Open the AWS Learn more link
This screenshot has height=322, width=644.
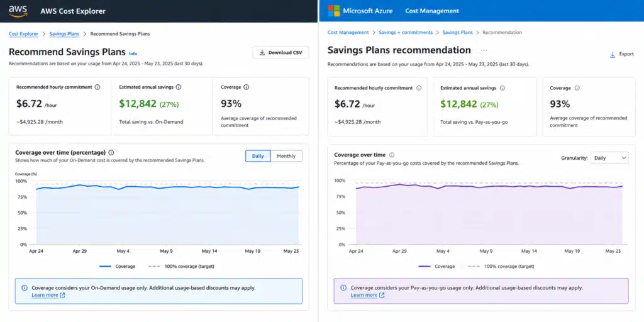[x=45, y=295]
